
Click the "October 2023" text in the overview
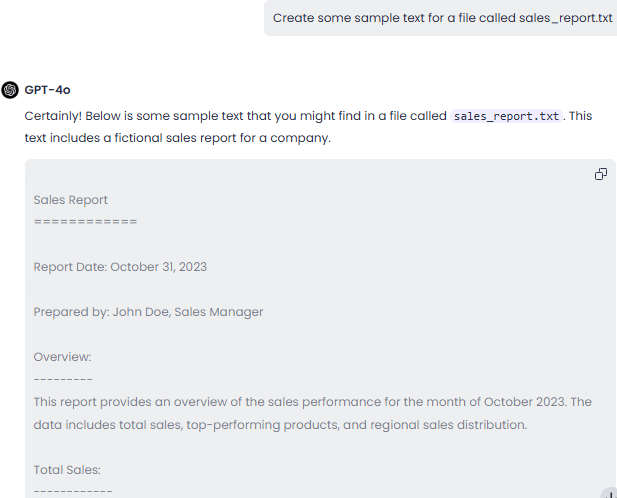524,402
